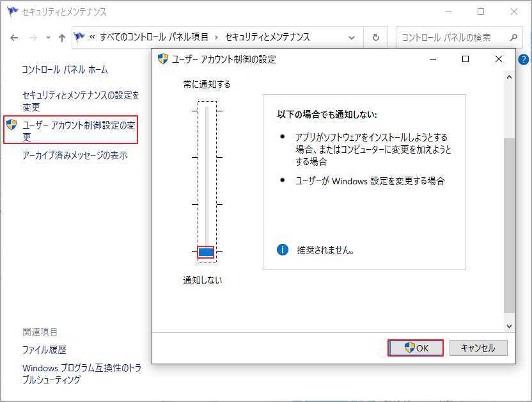Click dialog scrollbar down arrow
The height and width of the screenshot is (402, 532).
pos(509,326)
